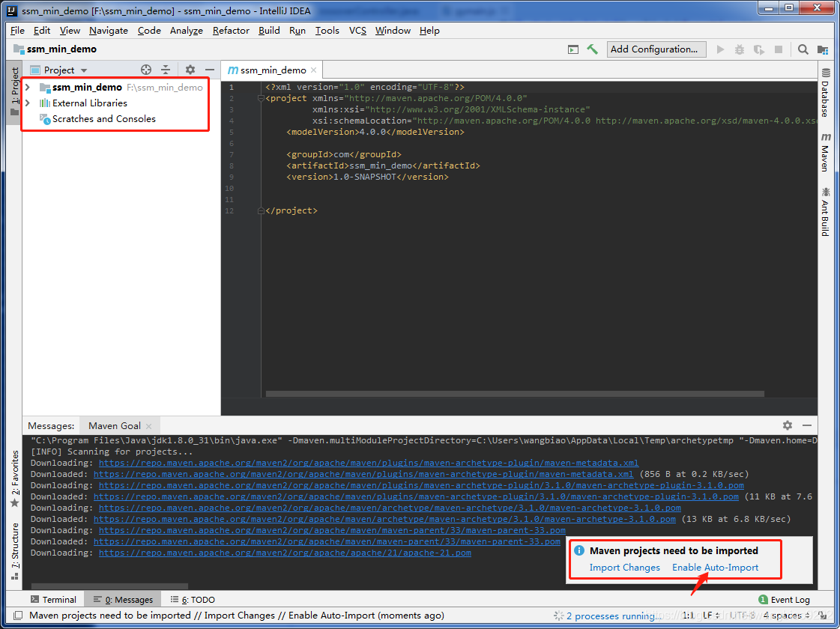Open the Build menu
This screenshot has width=840, height=629.
269,31
